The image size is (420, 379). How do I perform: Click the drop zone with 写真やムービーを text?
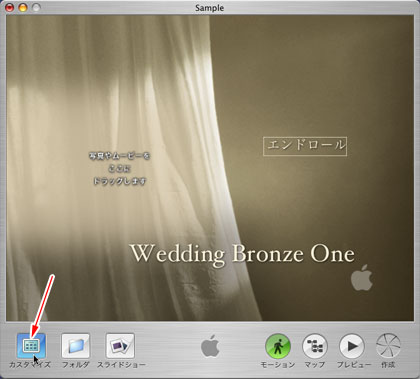(119, 168)
